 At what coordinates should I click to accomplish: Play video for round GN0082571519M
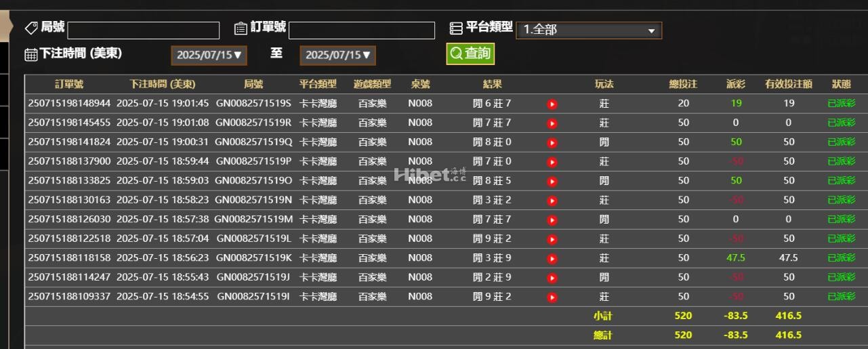point(552,220)
